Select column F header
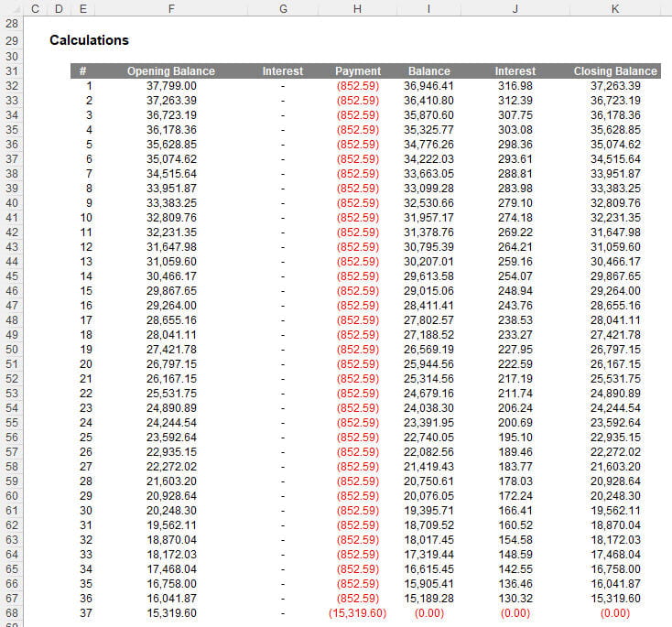The height and width of the screenshot is (627, 672). tap(171, 8)
